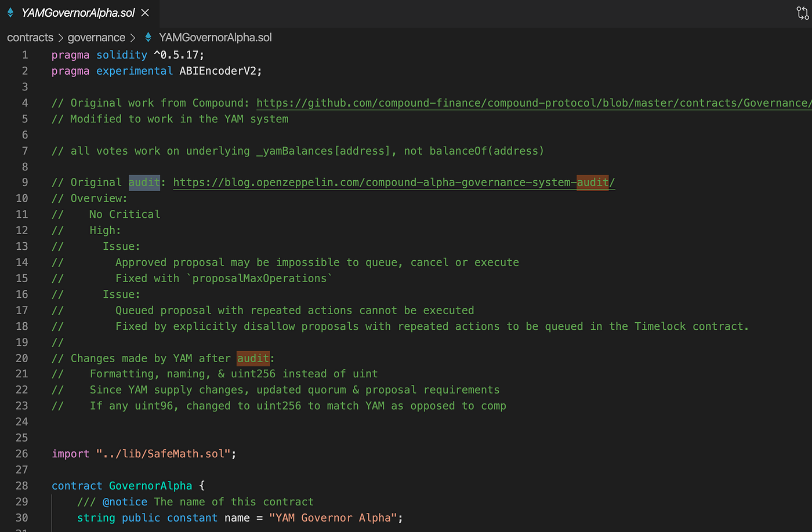Click line number 20 in gutter

22,358
